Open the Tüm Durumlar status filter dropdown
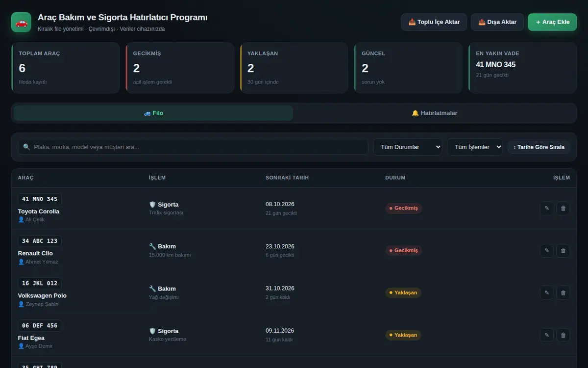The height and width of the screenshot is (368, 588). [408, 147]
